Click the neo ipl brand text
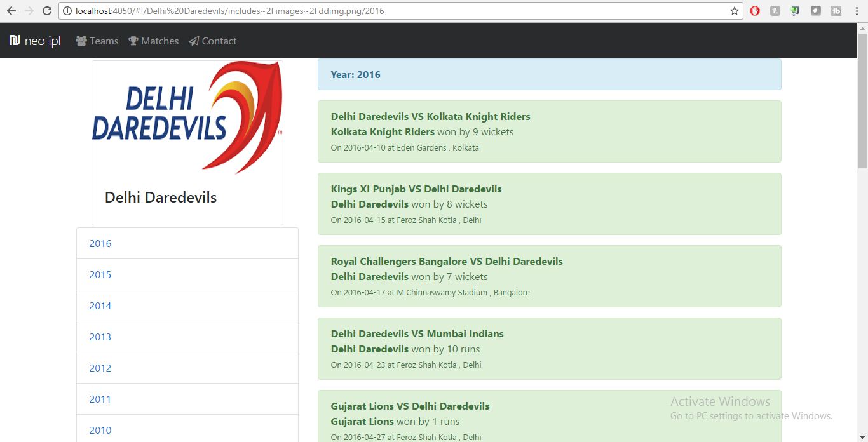868x442 pixels. [x=43, y=41]
